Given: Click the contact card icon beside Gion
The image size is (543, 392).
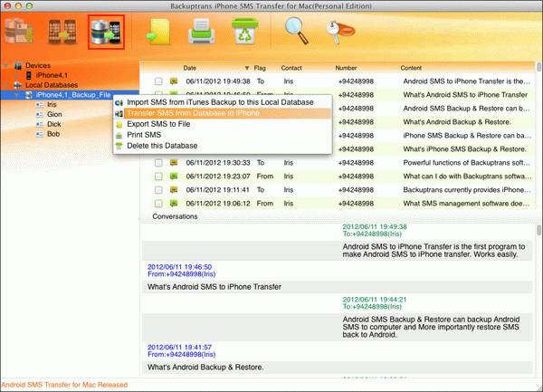Looking at the screenshot, I should 40,114.
